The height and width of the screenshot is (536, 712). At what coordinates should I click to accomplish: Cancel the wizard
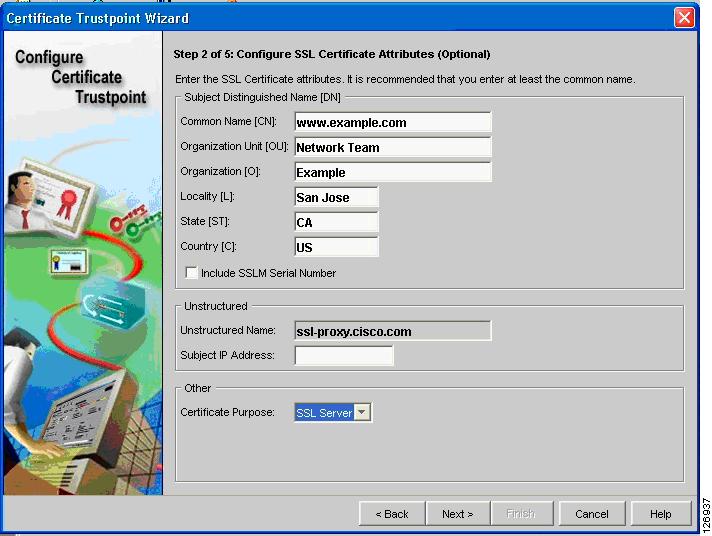[x=592, y=514]
